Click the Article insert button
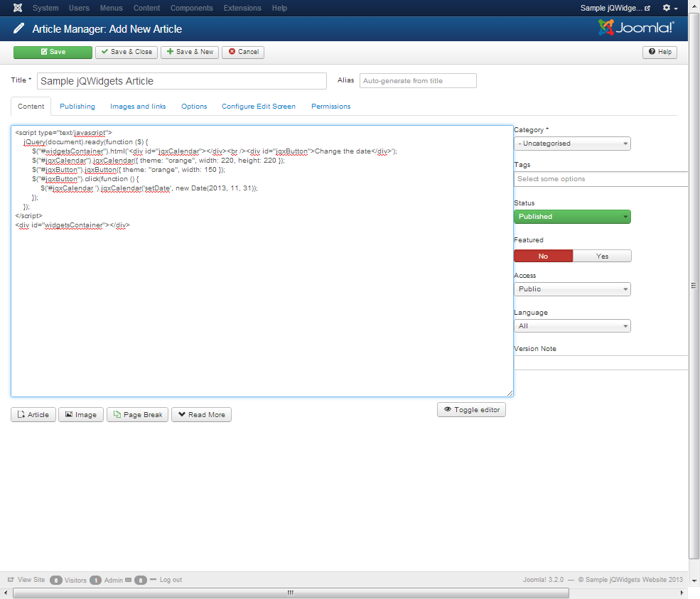 pos(33,415)
